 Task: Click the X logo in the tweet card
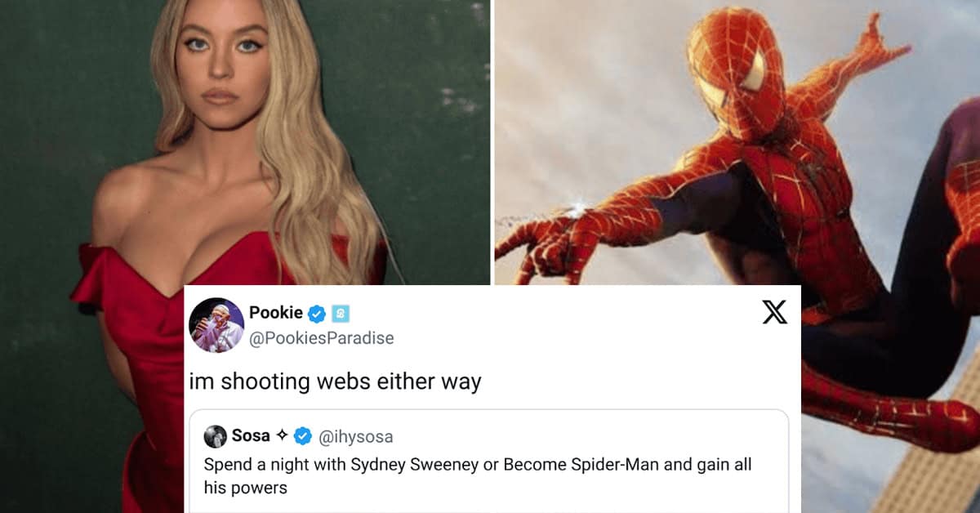[x=774, y=312]
